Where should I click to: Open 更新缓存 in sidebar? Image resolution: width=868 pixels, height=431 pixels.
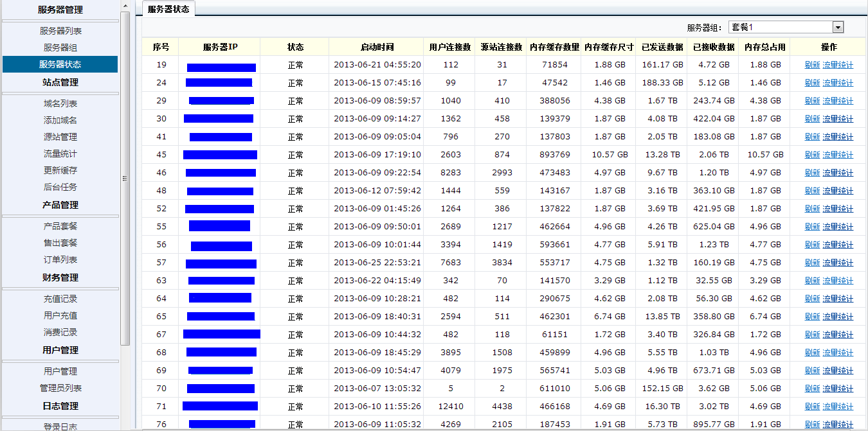point(60,170)
